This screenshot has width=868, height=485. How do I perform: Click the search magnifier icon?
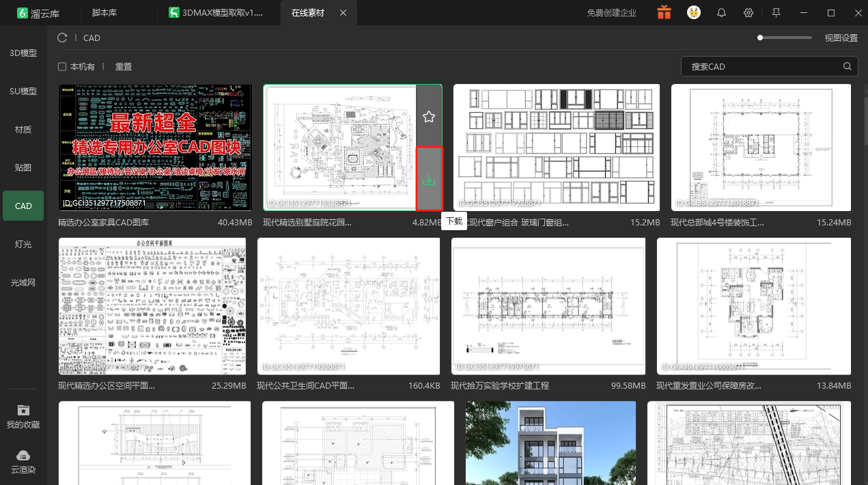point(848,66)
